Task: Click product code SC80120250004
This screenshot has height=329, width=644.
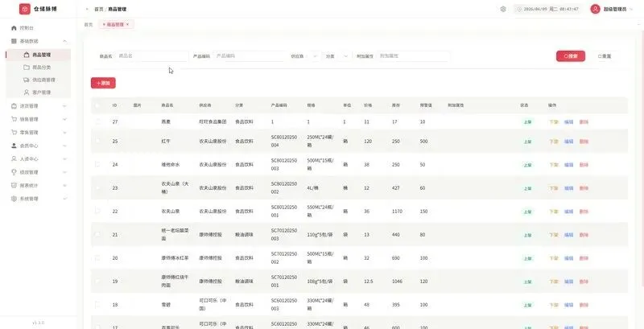Action: point(284,141)
